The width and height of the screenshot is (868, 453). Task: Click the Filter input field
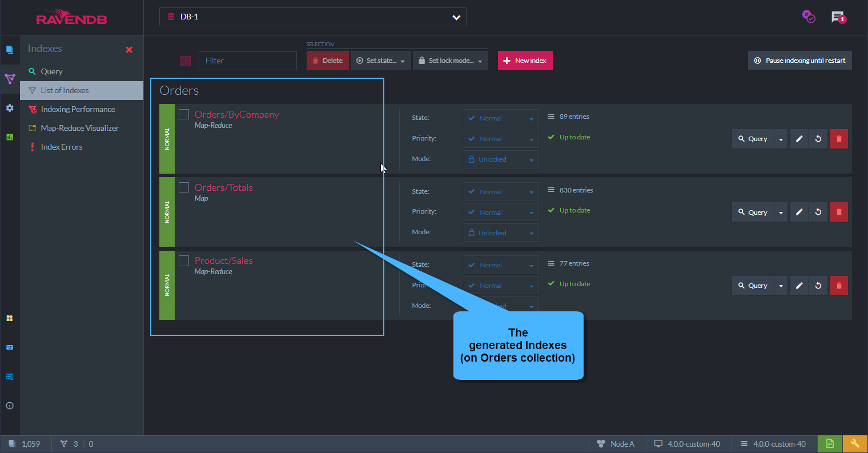pyautogui.click(x=248, y=61)
